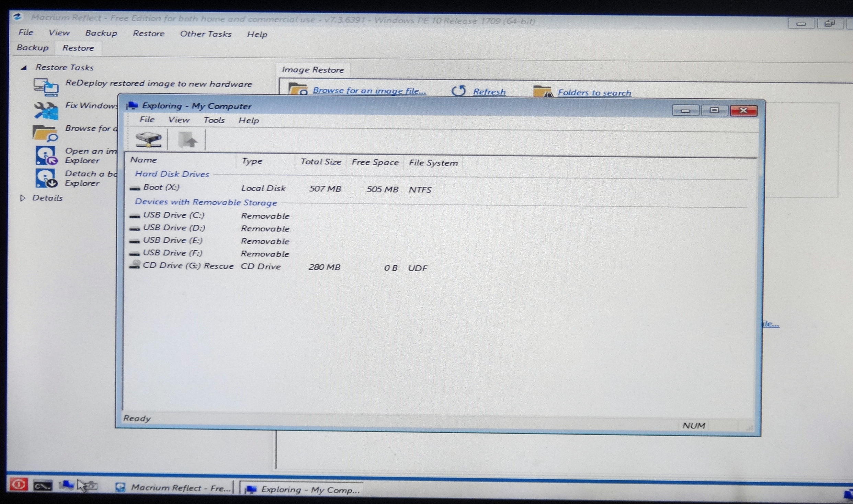Viewport: 853px width, 504px height.
Task: Click the Refresh circular arrow icon
Action: [x=459, y=91]
